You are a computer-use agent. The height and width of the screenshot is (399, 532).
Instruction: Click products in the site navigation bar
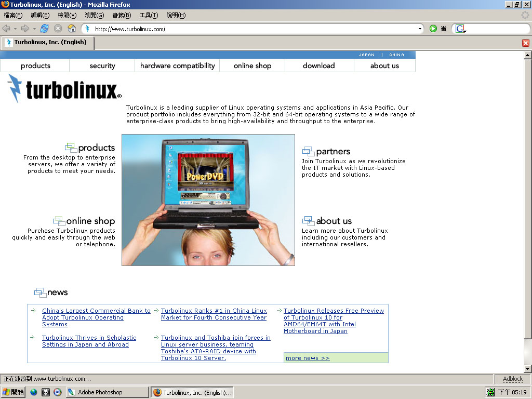click(35, 66)
